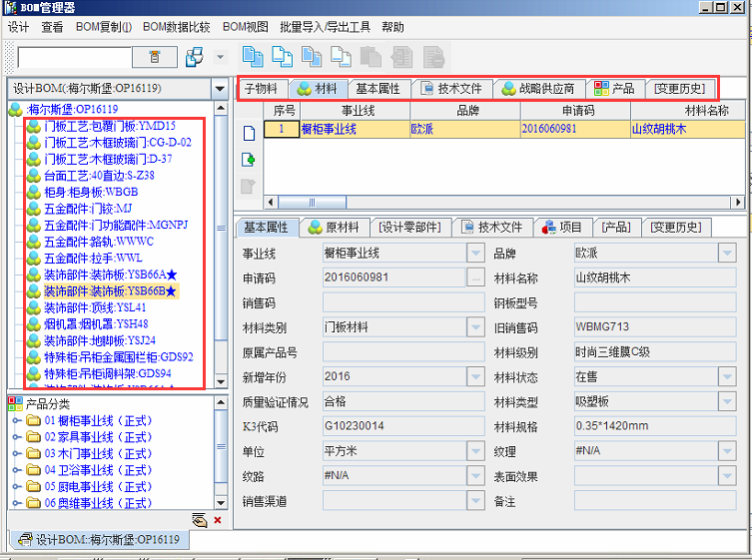Click the ellipsis button next to 申请码
The width and height of the screenshot is (752, 560).
(475, 278)
